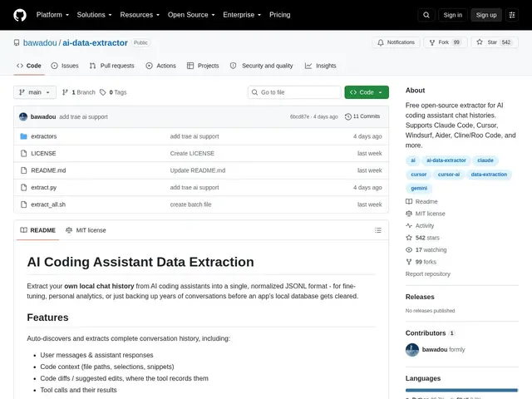Expand the Solutions menu
Screen dimensions: 532x399
tap(94, 15)
